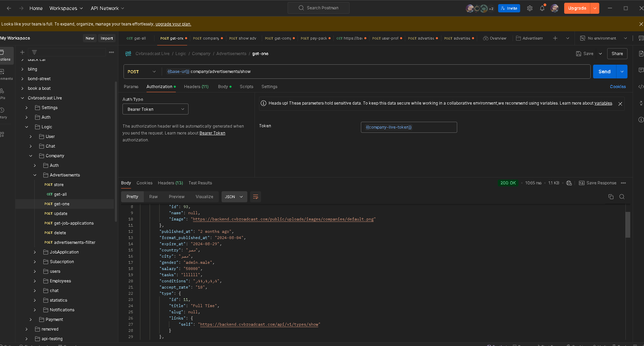Open the Workspaces menu
This screenshot has width=644, height=346.
coord(66,8)
